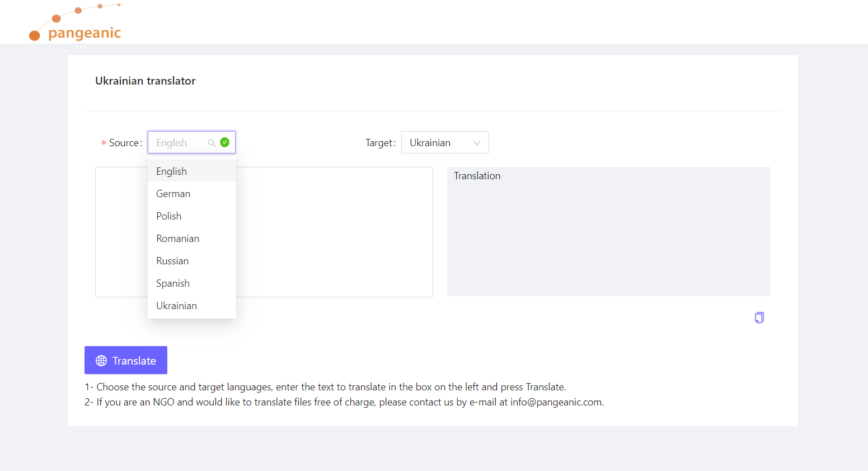The image size is (868, 471).
Task: Click the chevron arrow in Target selector
Action: (x=477, y=143)
